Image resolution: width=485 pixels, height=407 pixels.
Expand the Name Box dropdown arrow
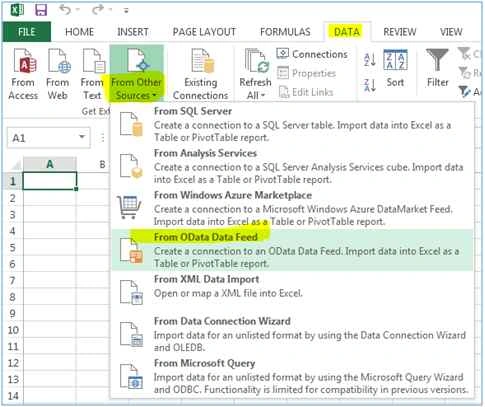(82, 137)
